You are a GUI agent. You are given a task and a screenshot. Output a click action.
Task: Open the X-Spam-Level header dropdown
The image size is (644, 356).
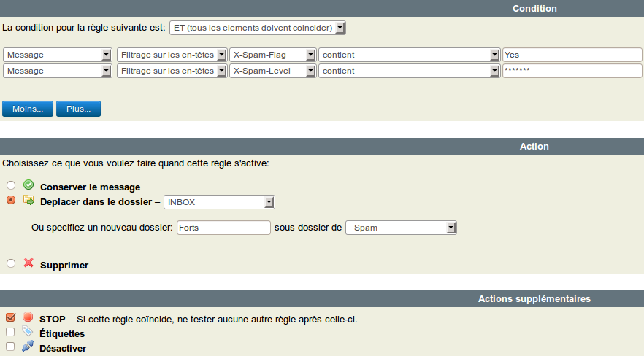tap(272, 71)
